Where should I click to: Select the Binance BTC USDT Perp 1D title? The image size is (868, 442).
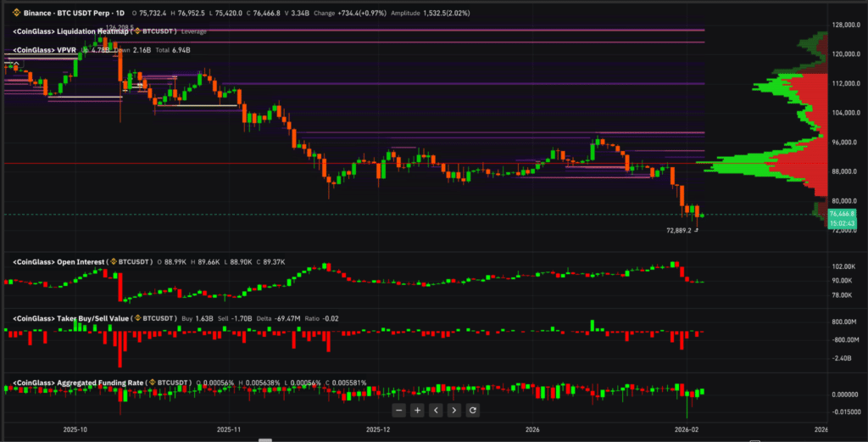[x=74, y=13]
